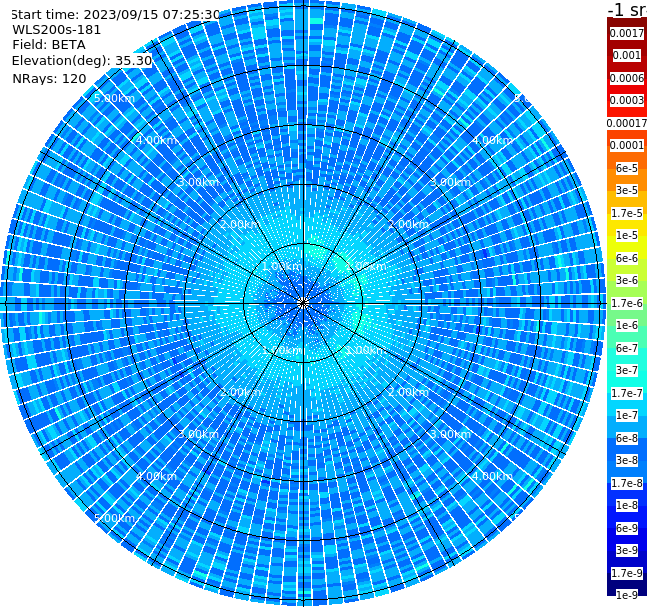This screenshot has height=607, width=647.
Task: Click the Field: BETA label
Action: 49,45
